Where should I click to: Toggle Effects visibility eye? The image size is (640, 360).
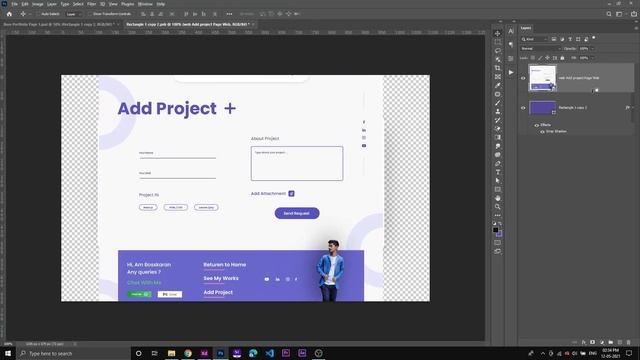pyautogui.click(x=537, y=125)
